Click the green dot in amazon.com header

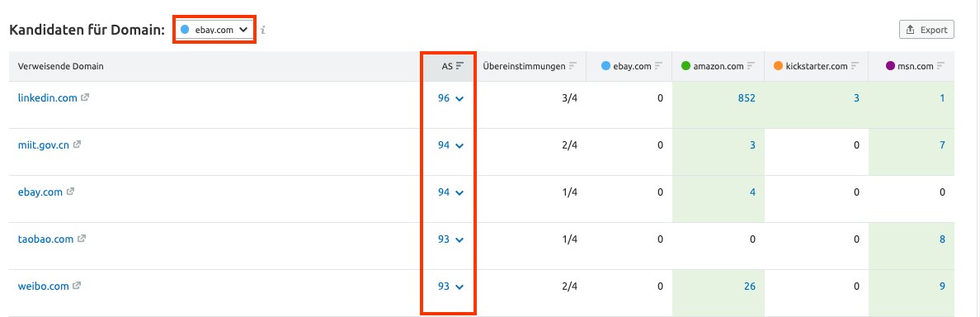pyautogui.click(x=686, y=66)
